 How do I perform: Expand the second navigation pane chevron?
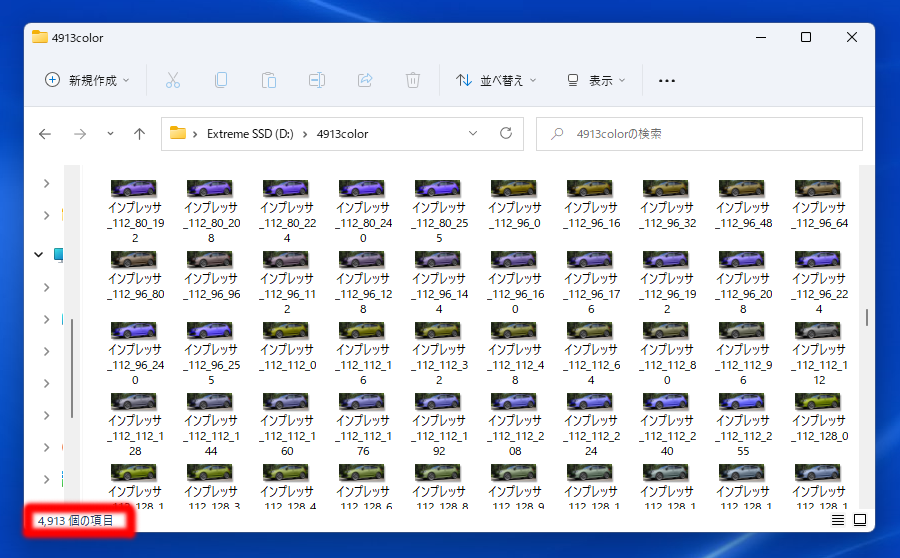tap(46, 215)
